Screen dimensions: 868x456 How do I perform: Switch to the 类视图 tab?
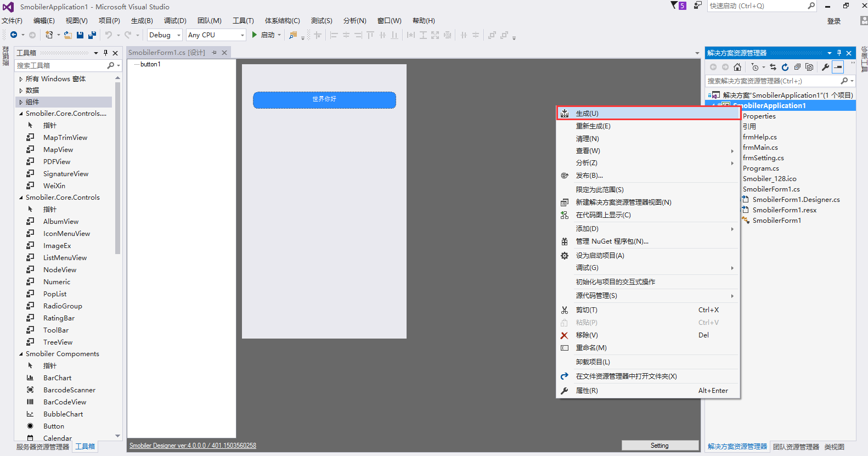pos(835,447)
